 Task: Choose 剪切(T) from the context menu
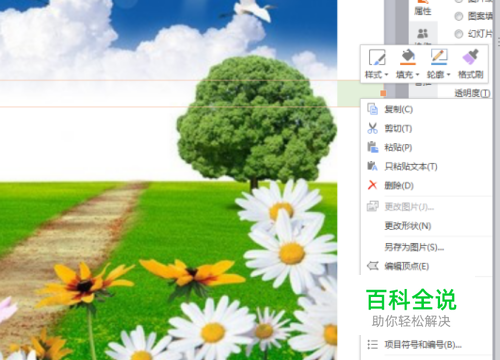coord(427,128)
